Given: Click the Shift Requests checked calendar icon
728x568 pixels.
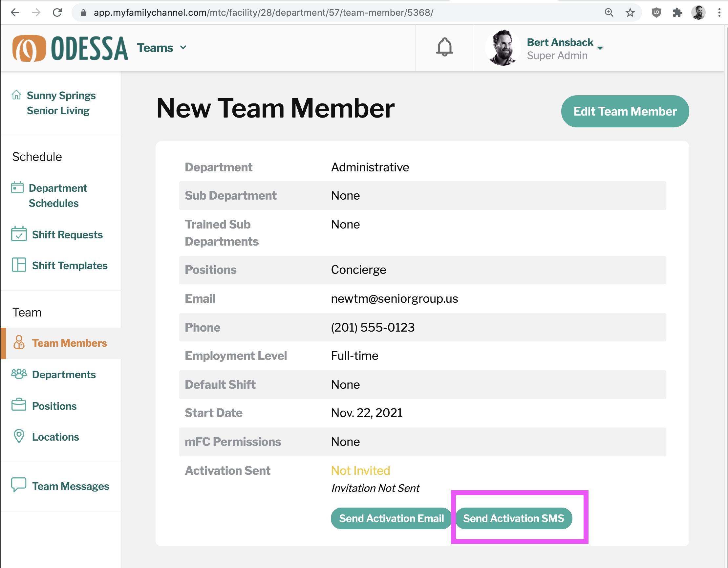Looking at the screenshot, I should click(19, 234).
